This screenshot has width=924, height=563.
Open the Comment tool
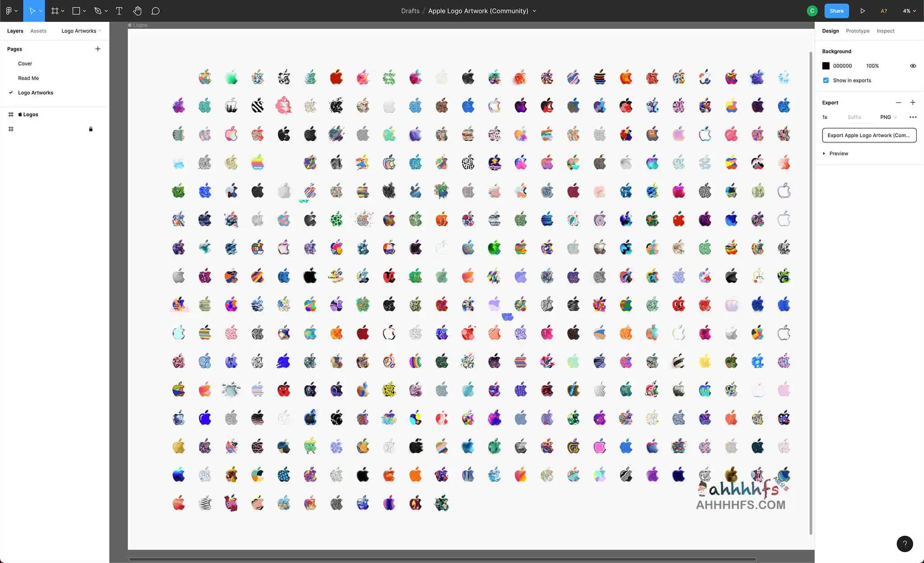[155, 10]
